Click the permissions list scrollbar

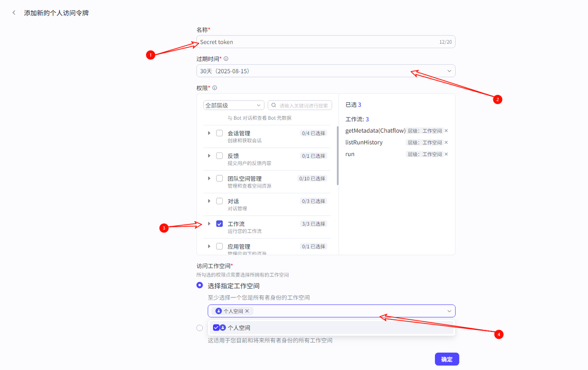point(338,156)
